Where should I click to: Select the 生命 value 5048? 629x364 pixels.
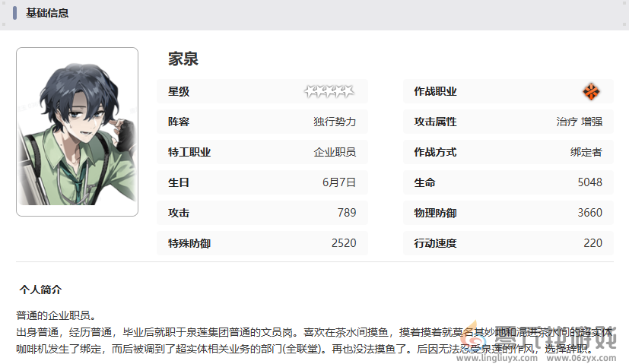(x=589, y=182)
